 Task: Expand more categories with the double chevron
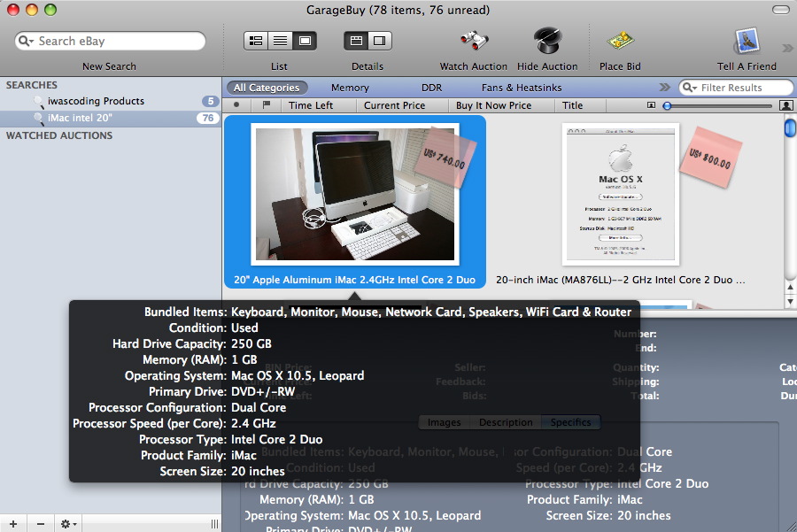(x=665, y=88)
